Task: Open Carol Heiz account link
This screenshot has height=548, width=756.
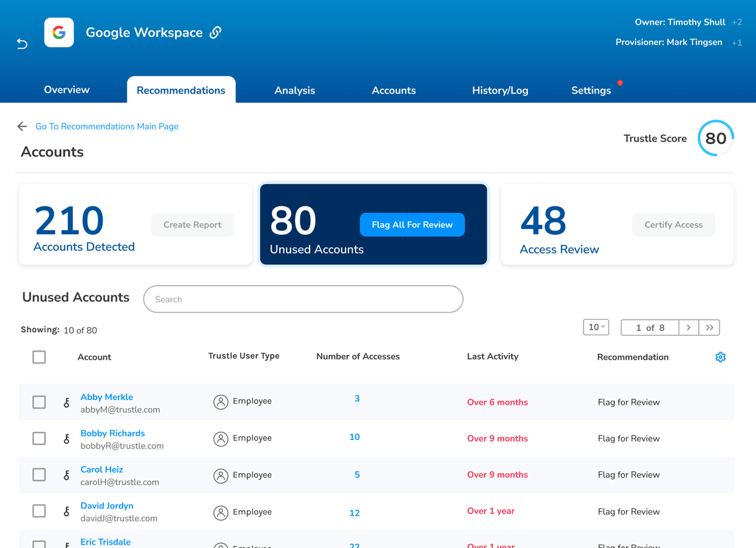Action: tap(101, 469)
